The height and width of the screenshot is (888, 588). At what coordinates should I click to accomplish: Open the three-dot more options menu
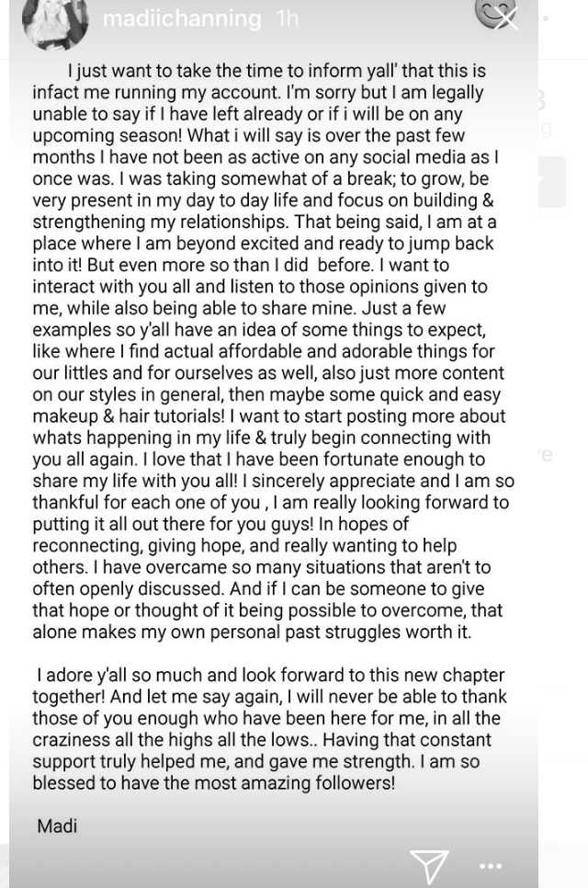point(490,867)
